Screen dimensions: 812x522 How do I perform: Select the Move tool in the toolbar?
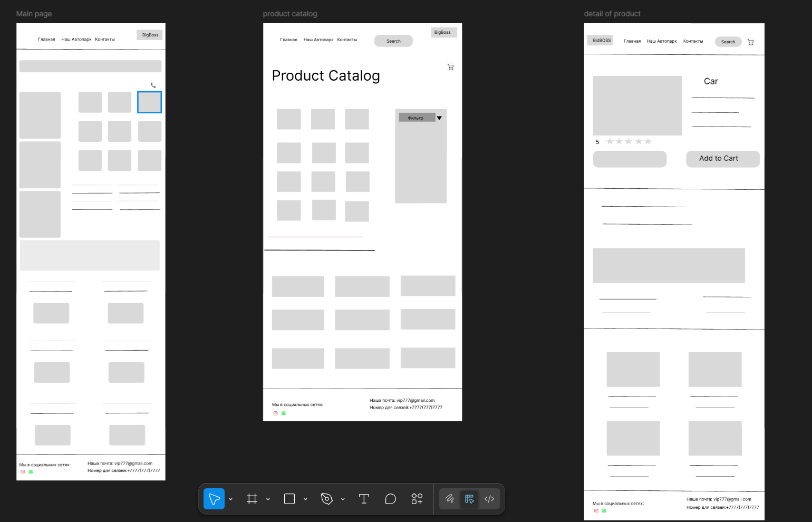[214, 499]
